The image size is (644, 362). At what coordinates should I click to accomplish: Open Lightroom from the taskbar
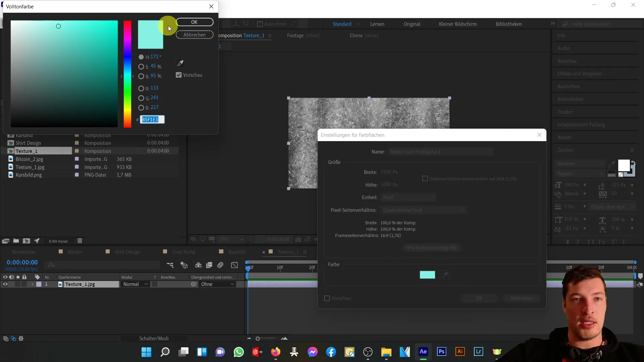478,352
